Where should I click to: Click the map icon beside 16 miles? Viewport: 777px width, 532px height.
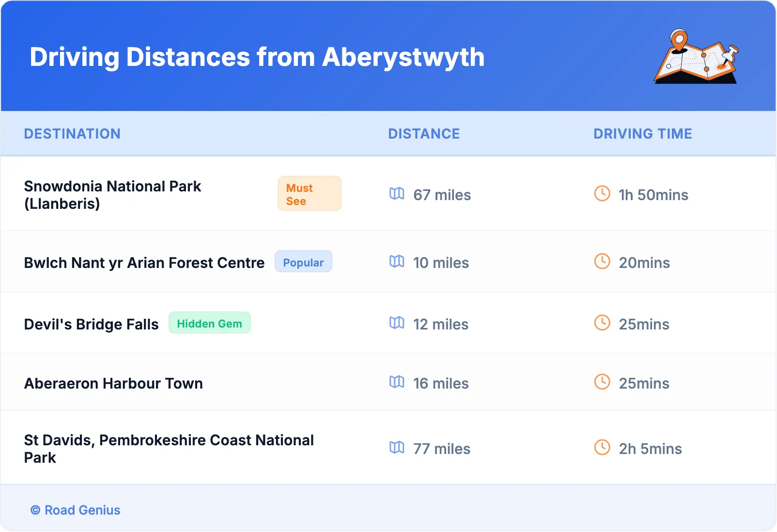point(397,382)
